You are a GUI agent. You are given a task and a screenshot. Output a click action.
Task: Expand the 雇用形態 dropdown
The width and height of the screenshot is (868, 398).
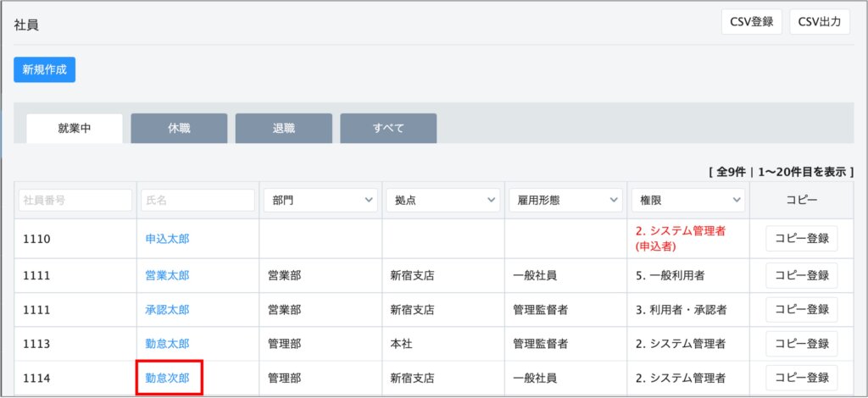pos(565,201)
